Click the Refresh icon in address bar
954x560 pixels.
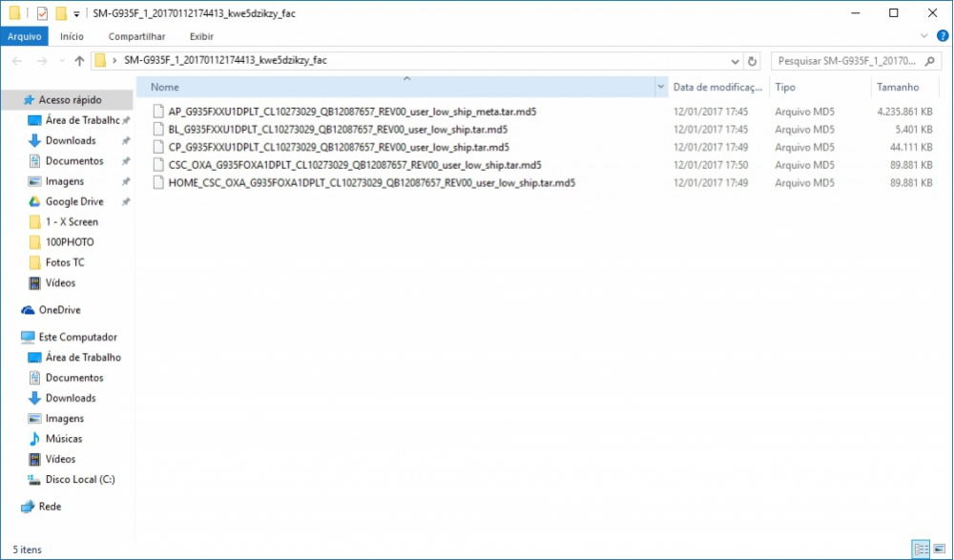[x=753, y=61]
